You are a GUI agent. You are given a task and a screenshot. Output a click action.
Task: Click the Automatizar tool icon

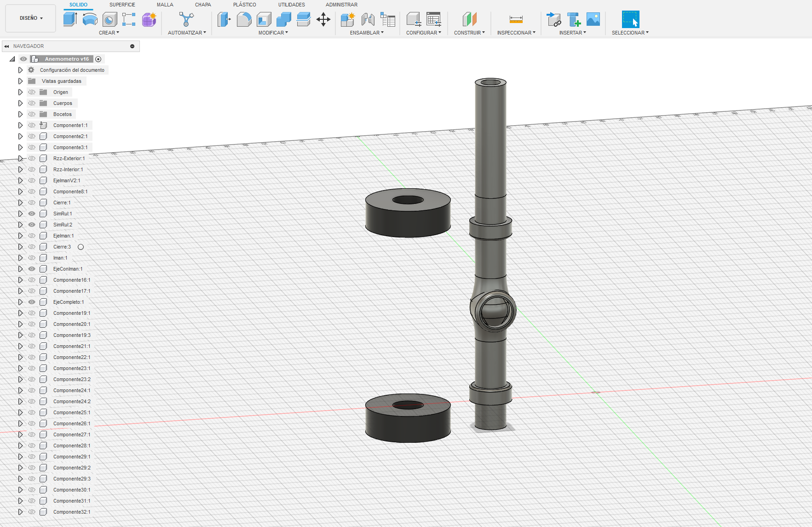186,19
